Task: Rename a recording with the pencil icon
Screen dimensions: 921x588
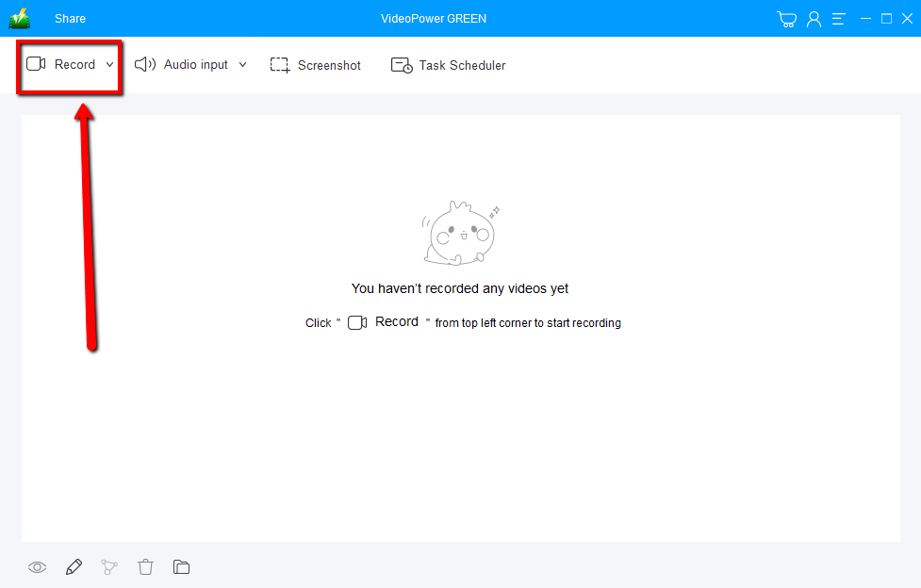Action: [74, 566]
